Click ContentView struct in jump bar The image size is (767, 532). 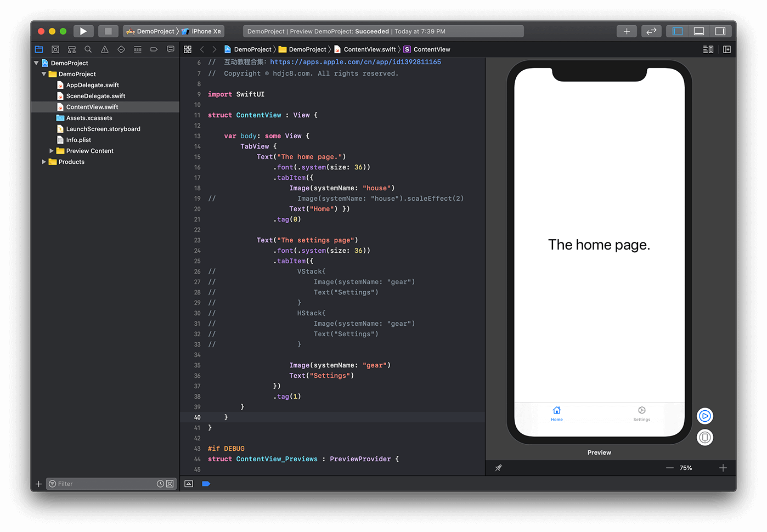(427, 49)
